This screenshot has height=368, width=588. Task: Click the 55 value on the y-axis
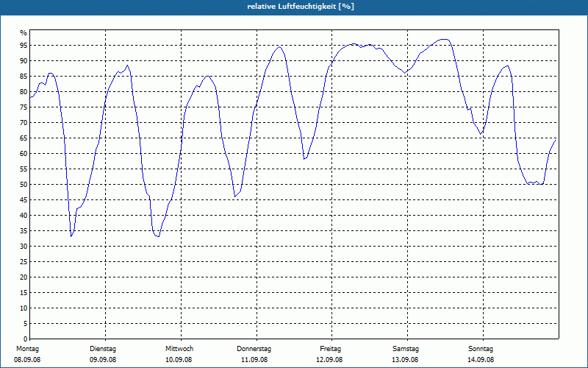[x=24, y=169]
